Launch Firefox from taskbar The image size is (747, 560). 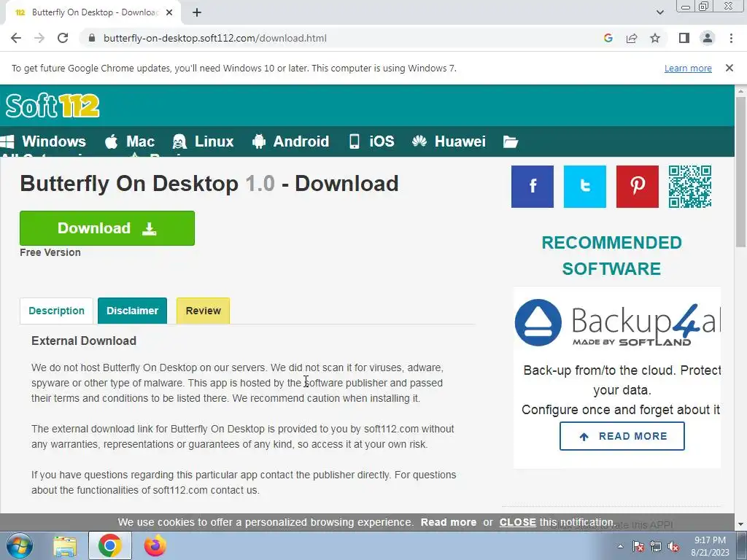(155, 545)
